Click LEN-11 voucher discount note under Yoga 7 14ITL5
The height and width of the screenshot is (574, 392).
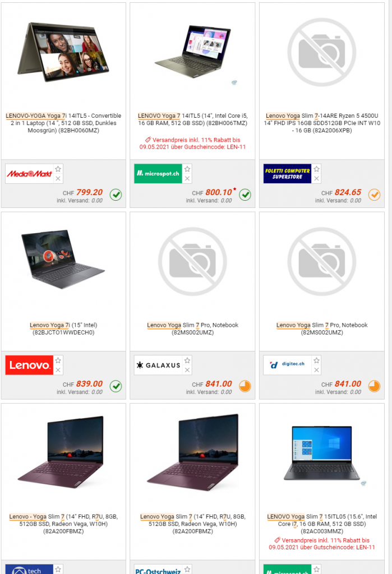(193, 143)
